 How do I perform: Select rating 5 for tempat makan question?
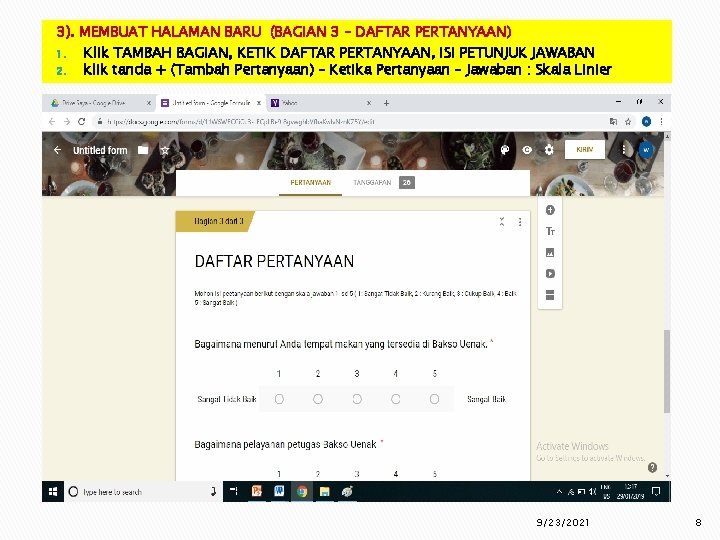(x=434, y=399)
